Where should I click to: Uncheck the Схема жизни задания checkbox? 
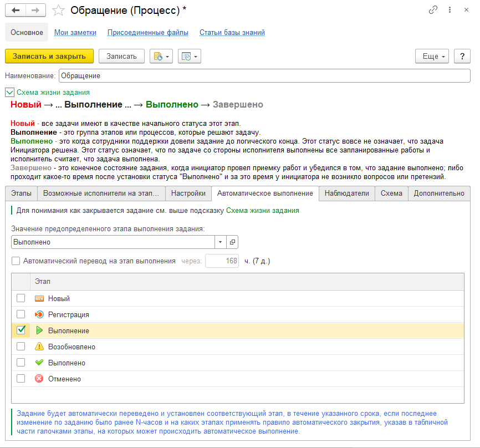[x=9, y=92]
